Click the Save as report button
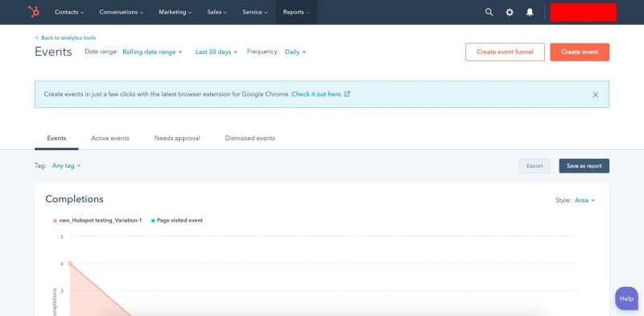 click(584, 166)
